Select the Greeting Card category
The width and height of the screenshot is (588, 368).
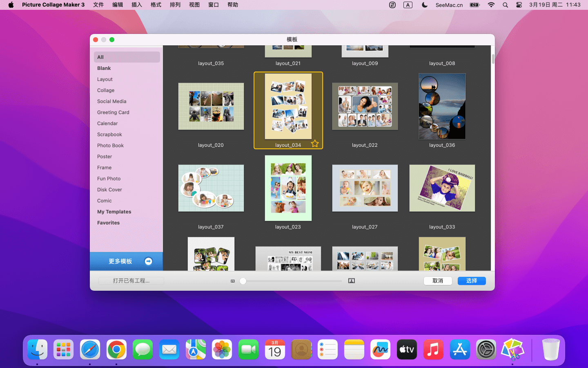point(127,112)
